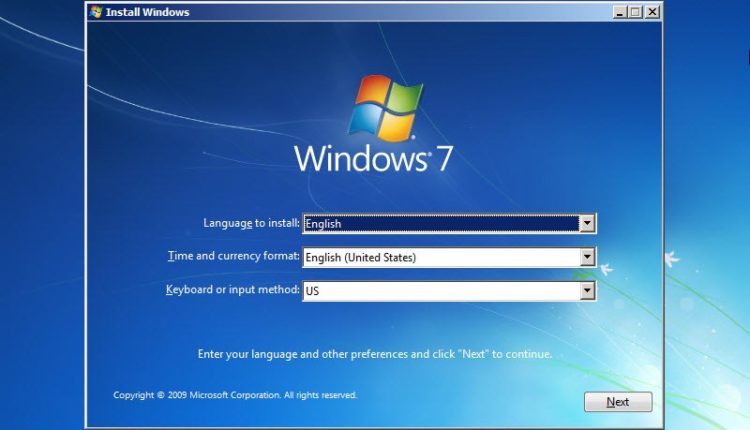
Task: Minimize the Install Windows window
Action: tap(620, 12)
